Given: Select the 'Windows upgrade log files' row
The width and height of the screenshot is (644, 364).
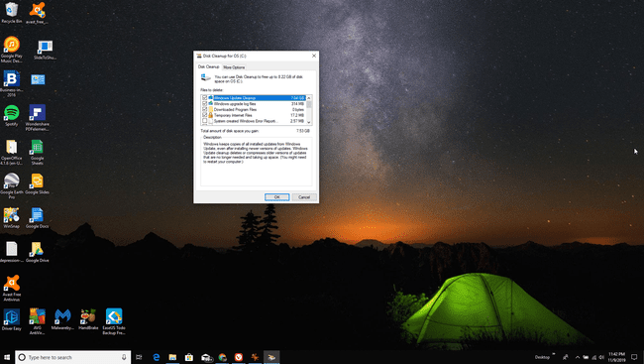Looking at the screenshot, I should pos(254,104).
